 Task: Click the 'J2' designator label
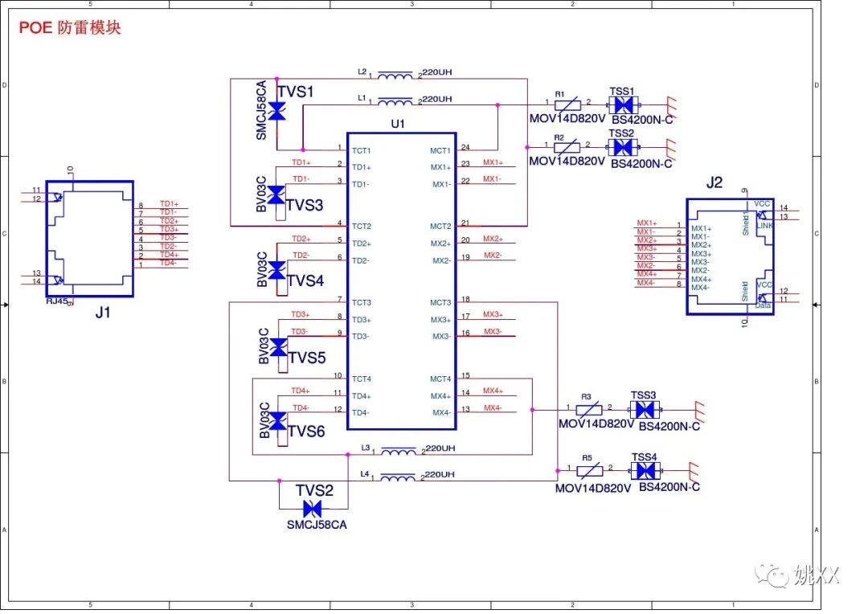[714, 182]
